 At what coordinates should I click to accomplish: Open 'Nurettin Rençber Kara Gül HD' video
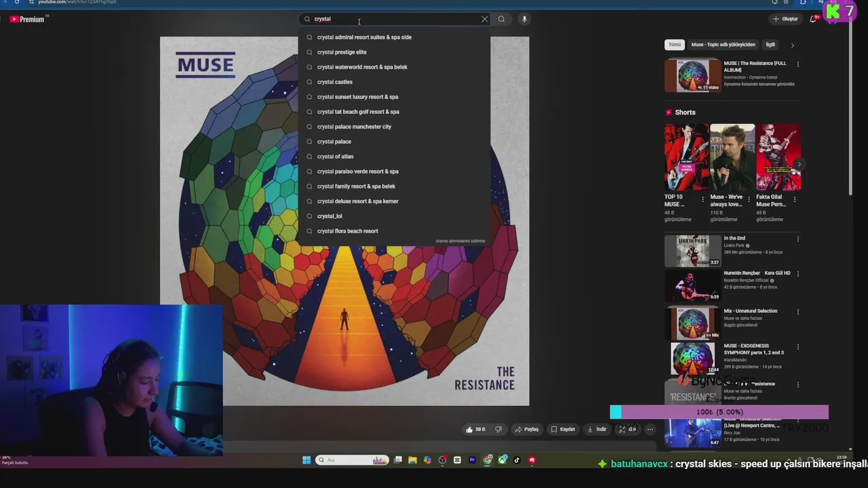point(692,285)
